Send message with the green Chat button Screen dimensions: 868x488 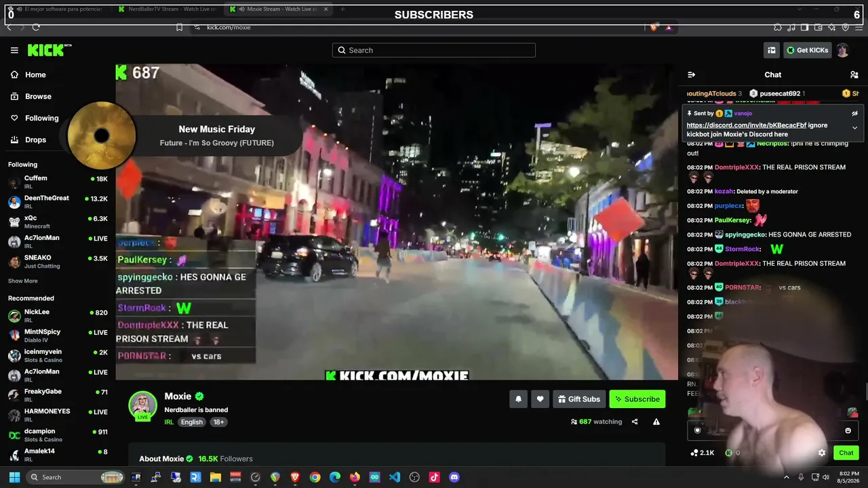point(846,453)
